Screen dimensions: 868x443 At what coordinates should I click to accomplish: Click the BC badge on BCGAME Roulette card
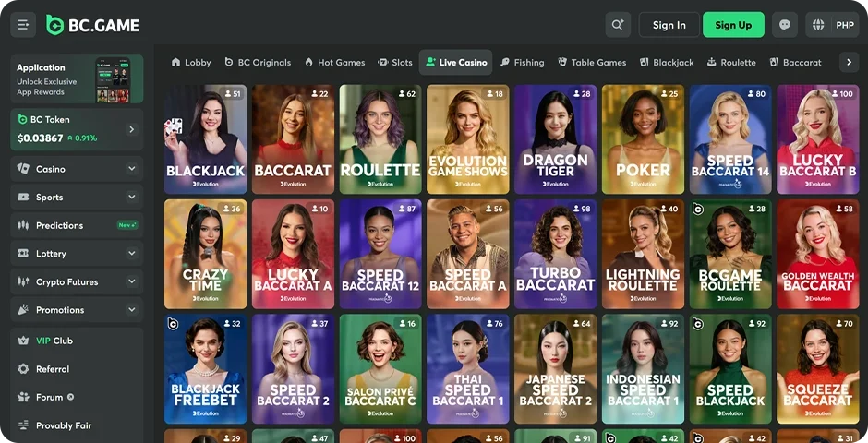tap(698, 209)
